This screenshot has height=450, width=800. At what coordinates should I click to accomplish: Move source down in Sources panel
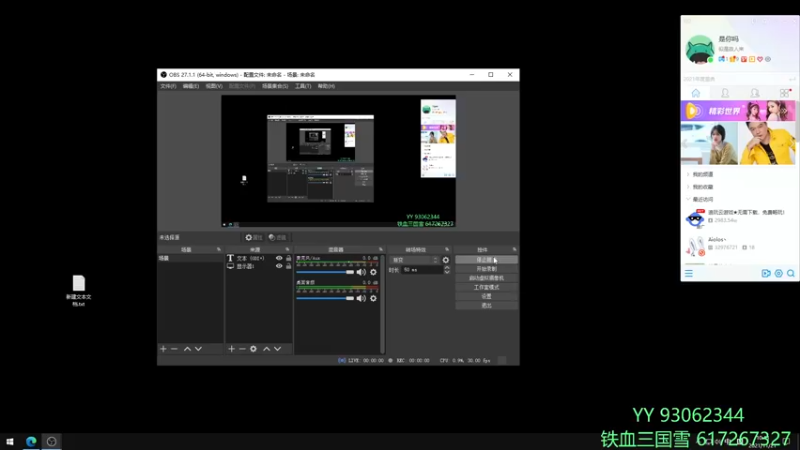point(278,349)
